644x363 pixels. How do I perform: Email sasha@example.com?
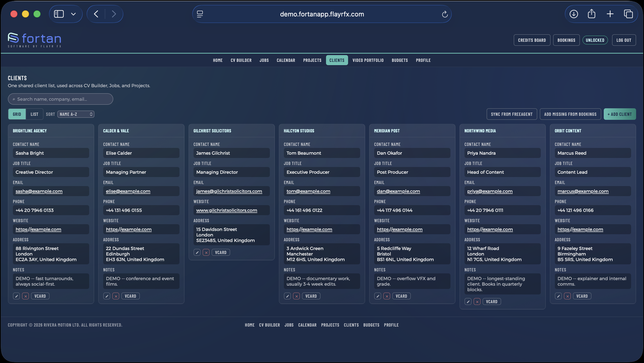coord(39,191)
